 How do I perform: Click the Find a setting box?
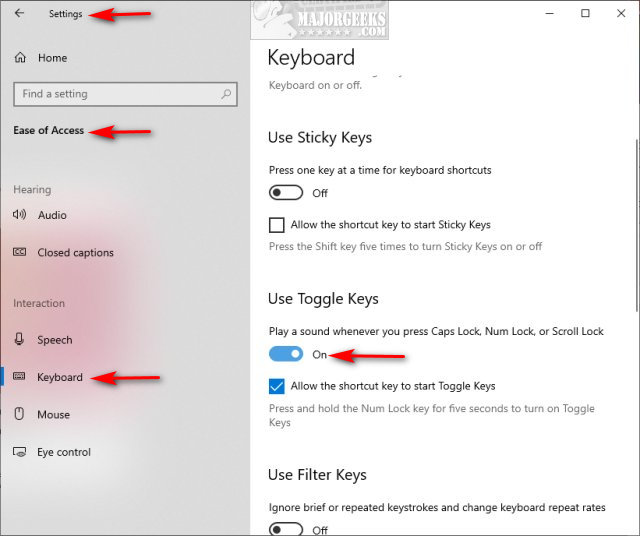coord(115,94)
